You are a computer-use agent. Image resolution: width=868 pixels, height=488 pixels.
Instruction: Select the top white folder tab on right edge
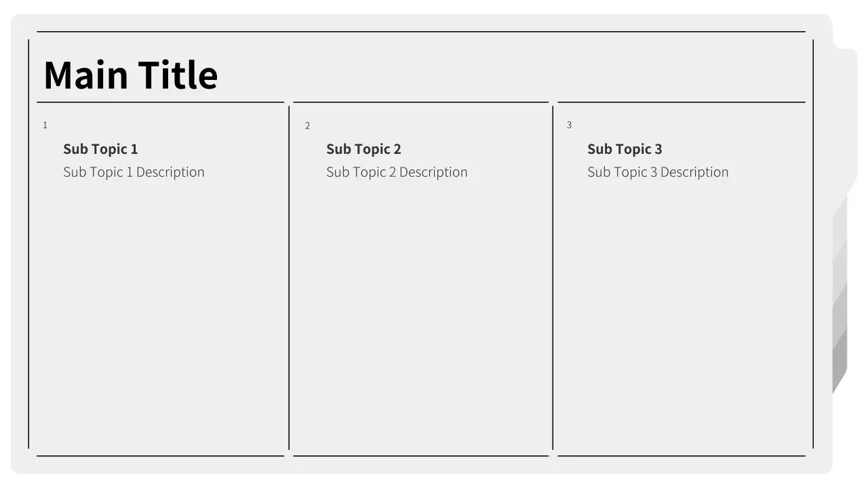845,122
